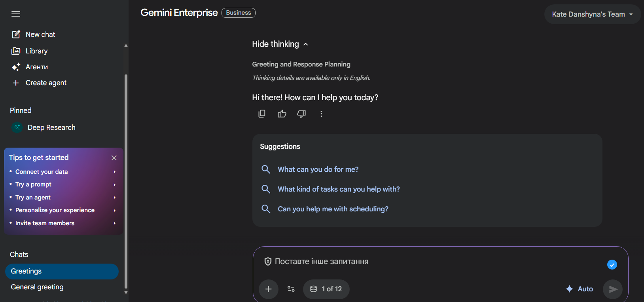Copy the response with the copy icon

point(262,114)
